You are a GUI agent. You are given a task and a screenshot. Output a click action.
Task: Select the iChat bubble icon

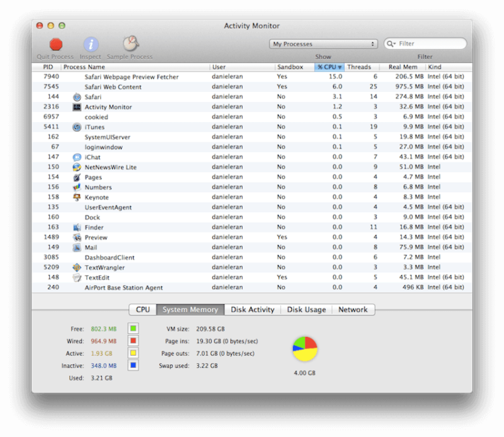(x=77, y=157)
